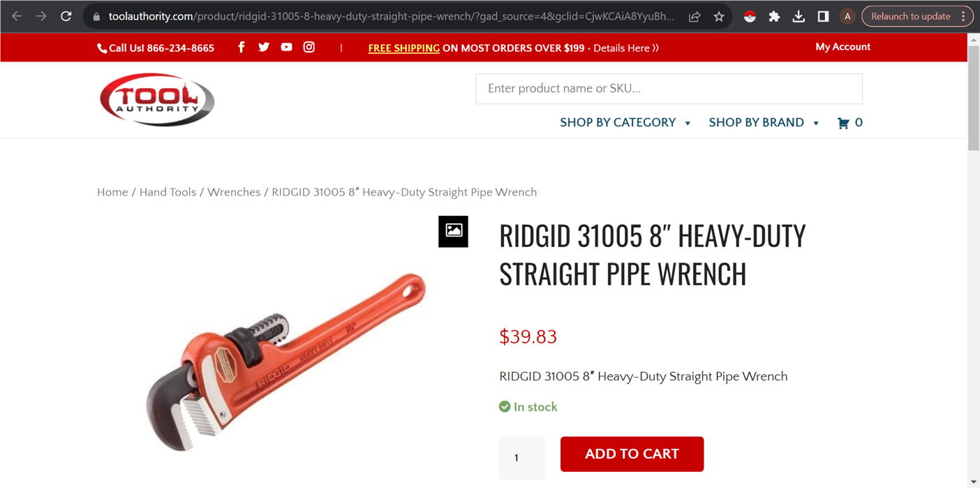Share this page via address bar icon
The image size is (980, 488).
695,16
